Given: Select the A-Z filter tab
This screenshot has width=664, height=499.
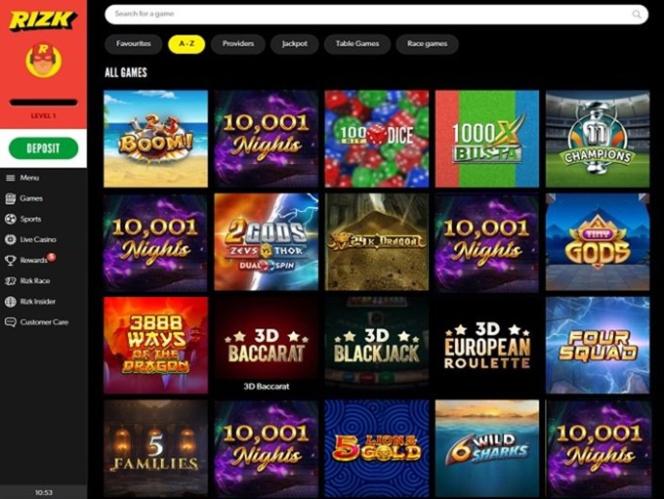Looking at the screenshot, I should coord(187,44).
